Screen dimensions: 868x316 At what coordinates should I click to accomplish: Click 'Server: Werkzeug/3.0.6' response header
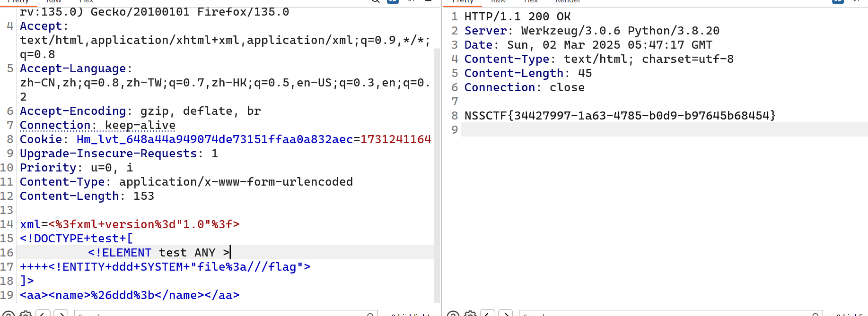[592, 31]
